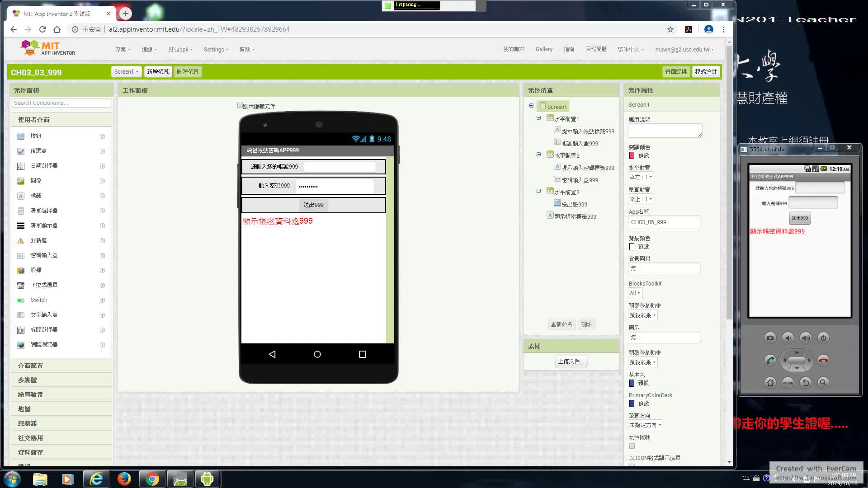Select the 標籤 label component icon
868x488 pixels.
pyautogui.click(x=21, y=196)
